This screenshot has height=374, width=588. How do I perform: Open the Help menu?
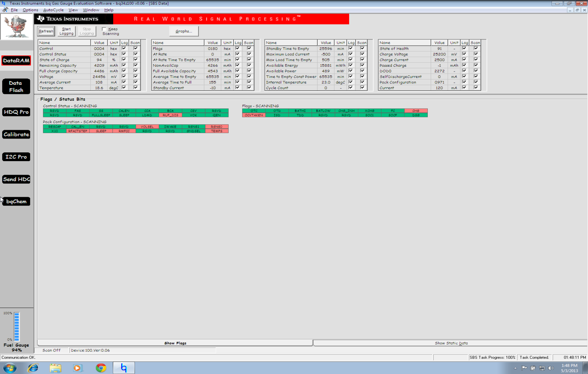109,10
